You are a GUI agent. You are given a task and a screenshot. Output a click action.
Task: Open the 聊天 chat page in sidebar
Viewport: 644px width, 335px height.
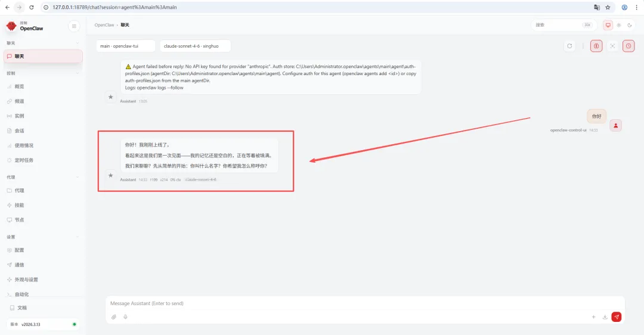point(43,56)
